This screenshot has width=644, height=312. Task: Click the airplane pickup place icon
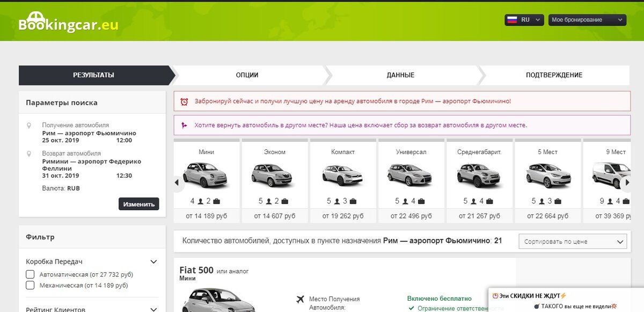tap(300, 299)
